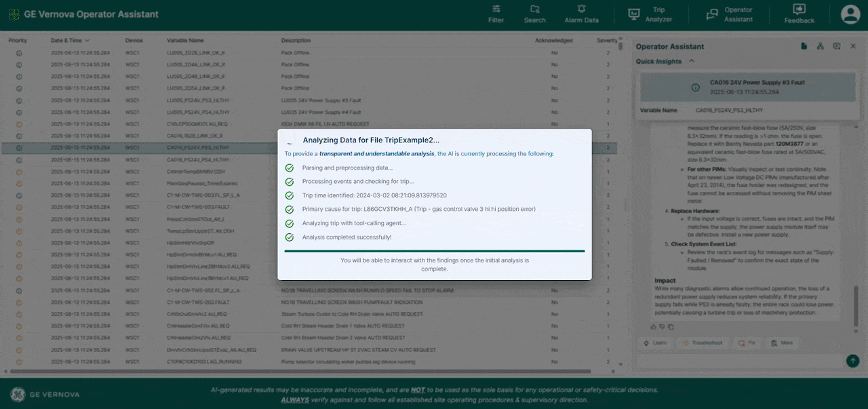
Task: Click the analysis progress bar in the dialog
Action: pyautogui.click(x=435, y=251)
